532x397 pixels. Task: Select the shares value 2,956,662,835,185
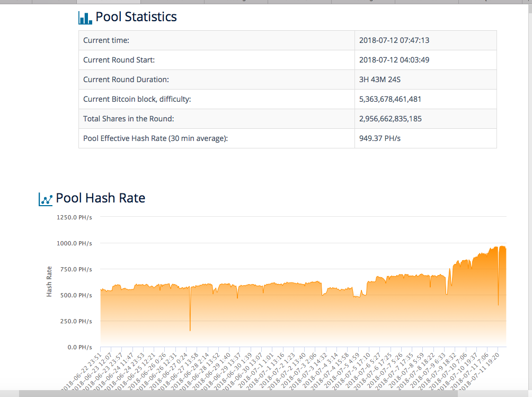click(x=390, y=119)
